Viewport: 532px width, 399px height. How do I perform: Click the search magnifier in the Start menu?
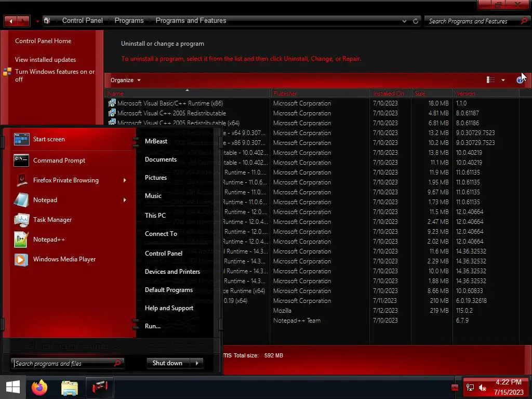coord(117,363)
